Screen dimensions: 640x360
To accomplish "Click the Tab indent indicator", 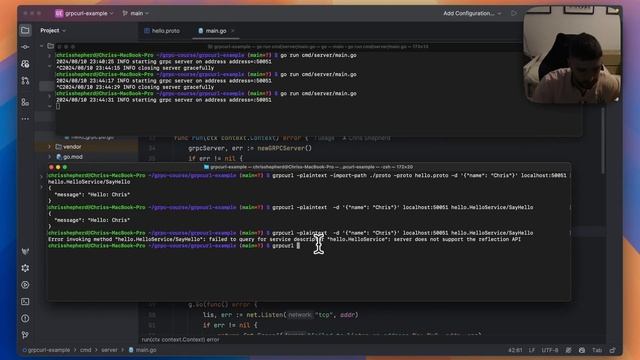I will coord(597,350).
